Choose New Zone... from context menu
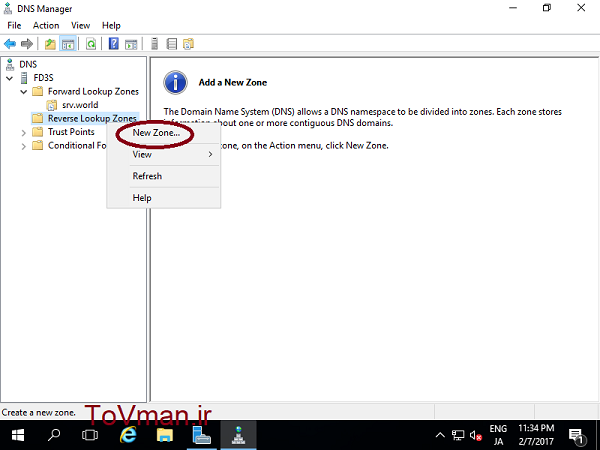Screen dimensions: 600x450 156,133
